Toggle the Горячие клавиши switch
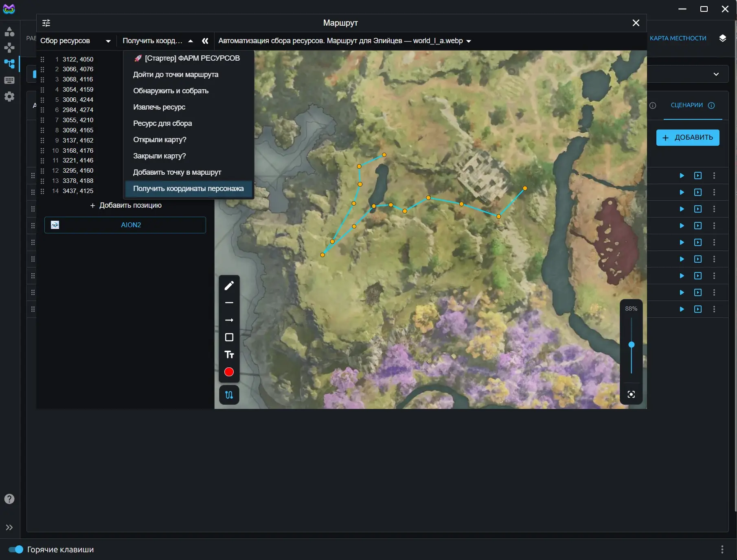737x560 pixels. pyautogui.click(x=16, y=549)
